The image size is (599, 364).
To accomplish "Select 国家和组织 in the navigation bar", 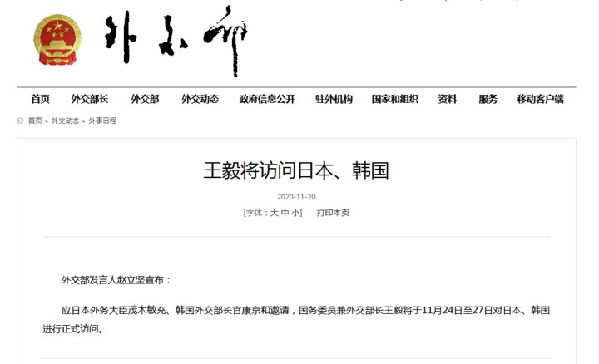I will pos(395,99).
